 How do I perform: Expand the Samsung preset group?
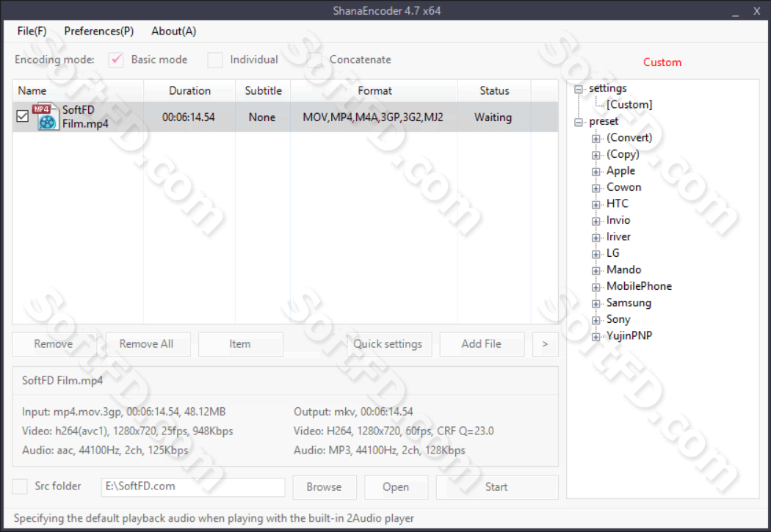(x=596, y=304)
